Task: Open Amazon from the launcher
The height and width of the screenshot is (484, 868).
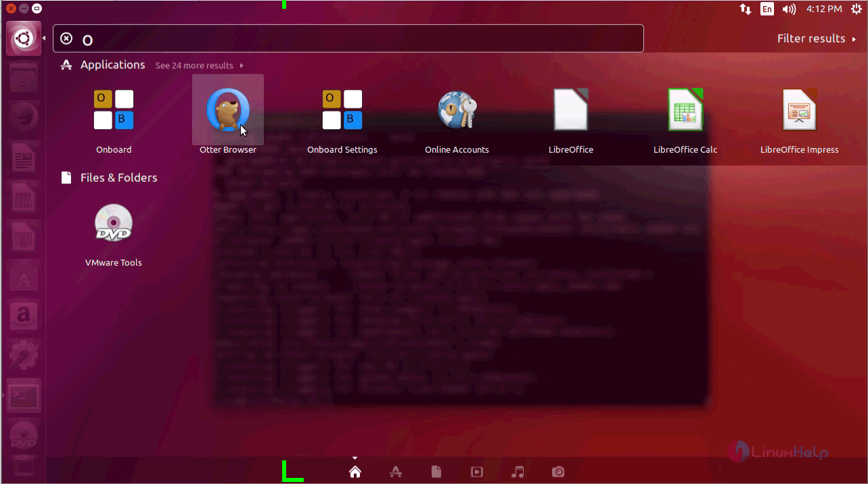Action: point(24,316)
